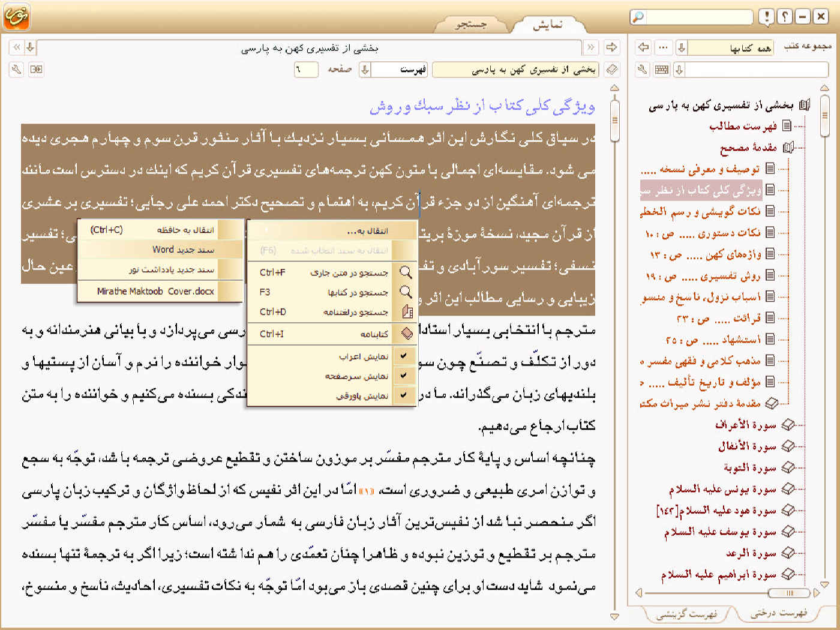Screen dimensions: 840x630
Task: Select Mirathe Maktoob Cover.docx entry
Action: 160,291
